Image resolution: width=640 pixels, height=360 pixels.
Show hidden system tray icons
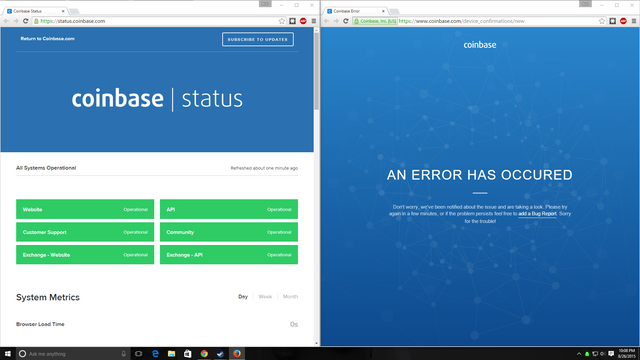[579, 354]
